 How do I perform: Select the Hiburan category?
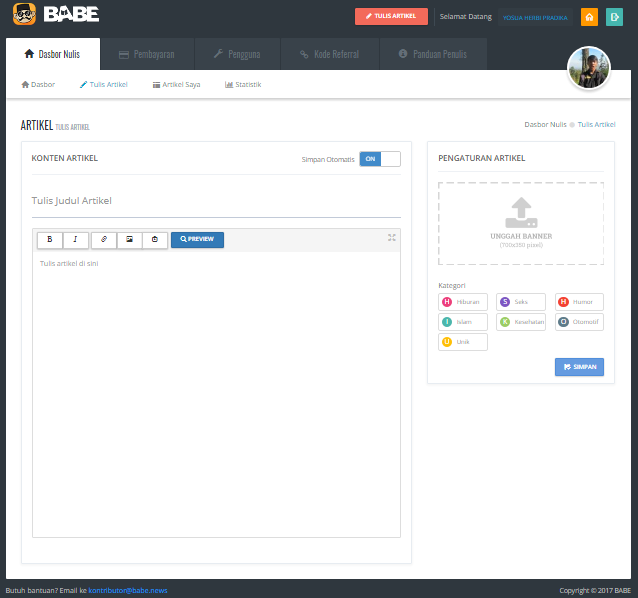tap(463, 302)
